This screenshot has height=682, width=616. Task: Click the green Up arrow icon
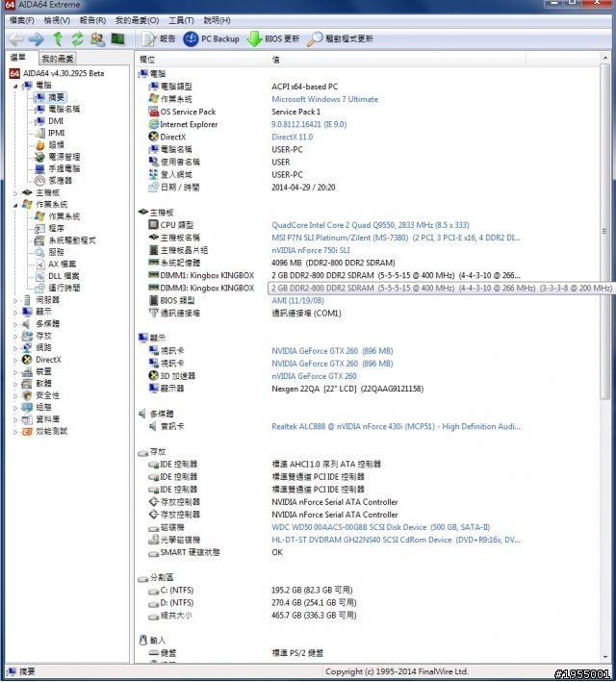tap(58, 39)
